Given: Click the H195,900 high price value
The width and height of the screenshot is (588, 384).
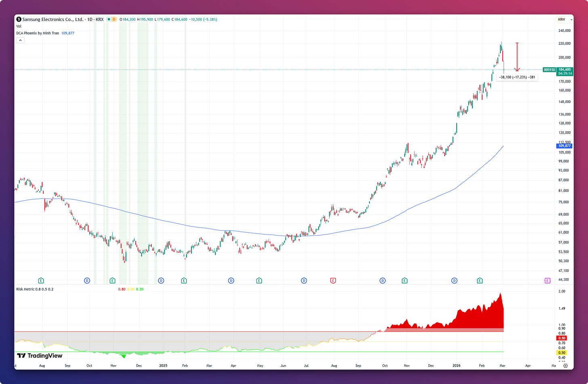Looking at the screenshot, I should (145, 19).
